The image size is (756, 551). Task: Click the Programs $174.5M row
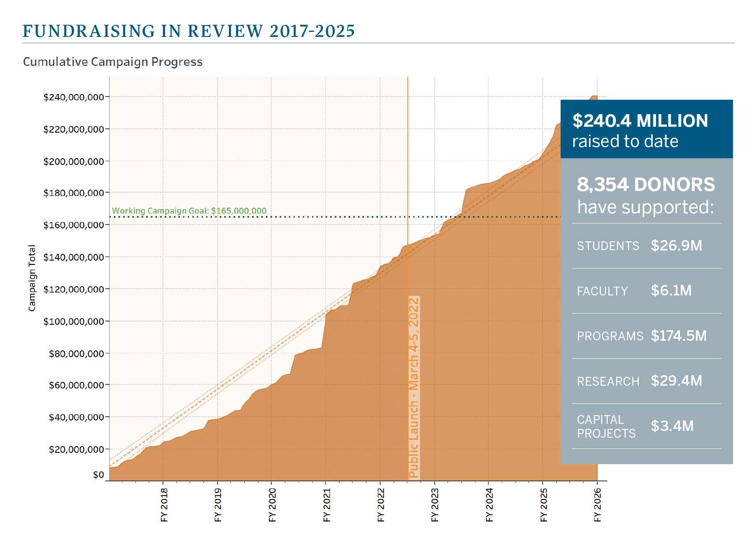[x=646, y=336]
